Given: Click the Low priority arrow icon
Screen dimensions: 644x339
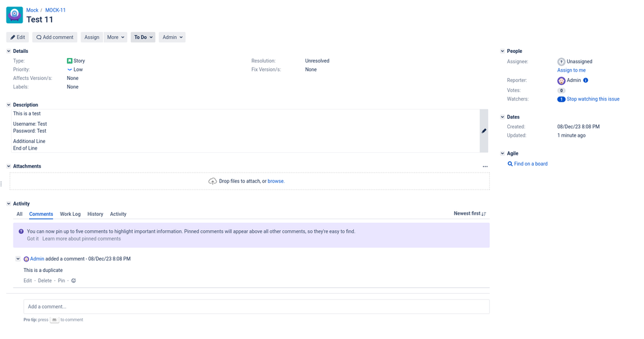Looking at the screenshot, I should click(x=70, y=70).
